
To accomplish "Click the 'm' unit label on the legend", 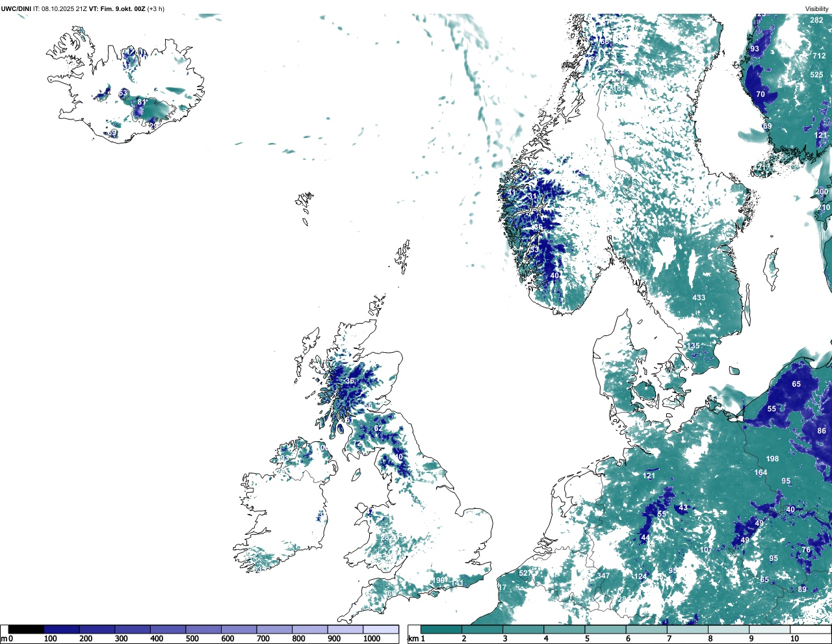I will 4,639.
